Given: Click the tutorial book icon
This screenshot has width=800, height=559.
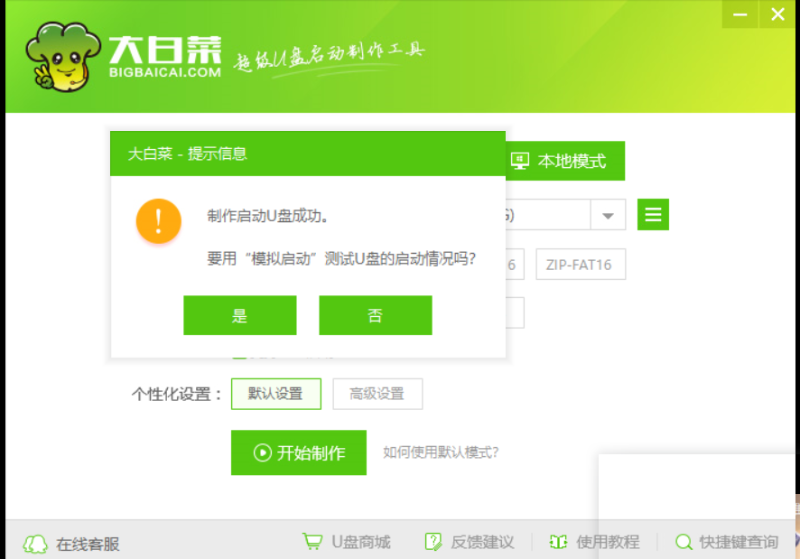Looking at the screenshot, I should [x=558, y=542].
